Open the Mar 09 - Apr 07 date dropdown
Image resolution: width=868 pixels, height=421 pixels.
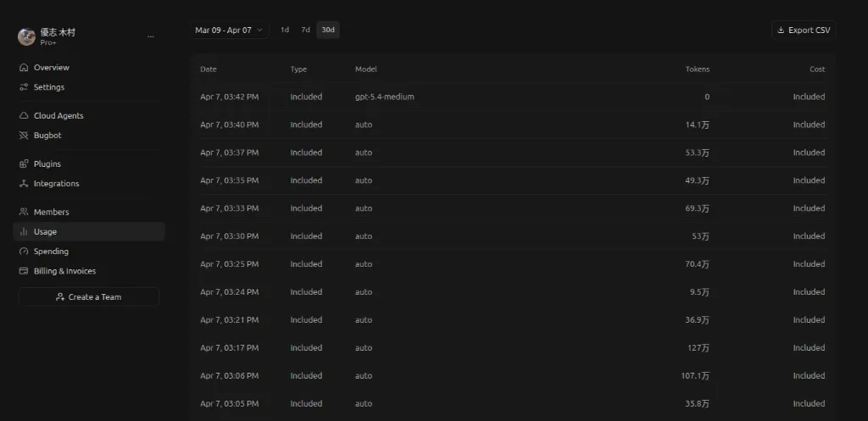click(229, 30)
